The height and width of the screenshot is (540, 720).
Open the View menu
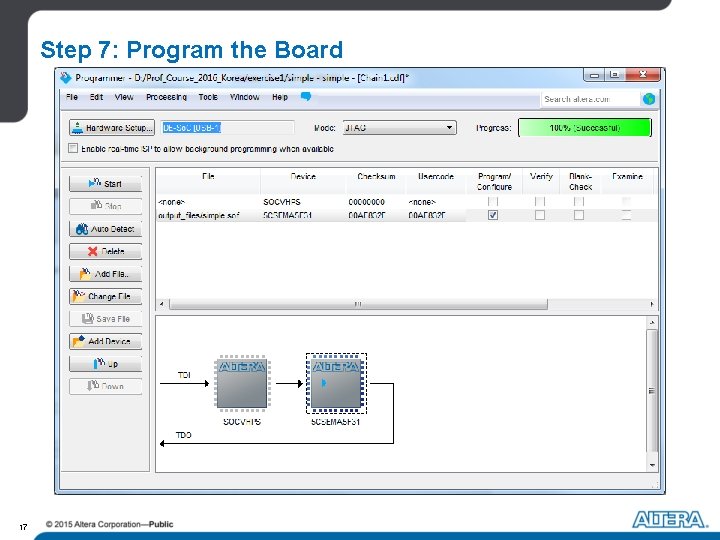pos(124,97)
